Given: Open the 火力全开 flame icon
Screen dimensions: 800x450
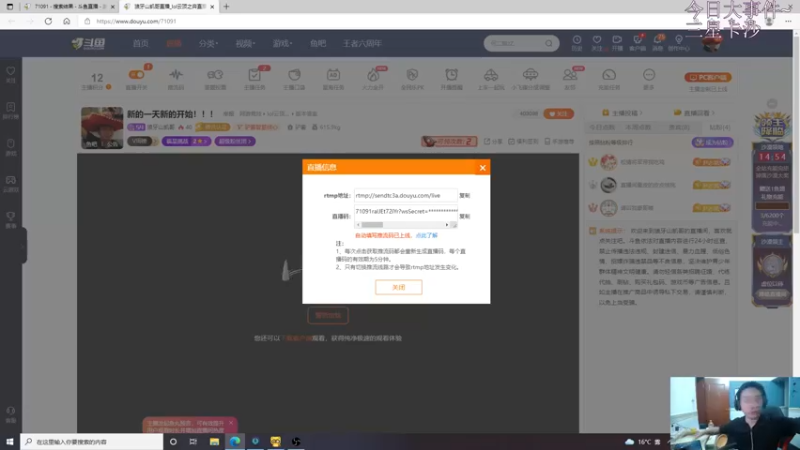Looking at the screenshot, I should click(x=373, y=75).
